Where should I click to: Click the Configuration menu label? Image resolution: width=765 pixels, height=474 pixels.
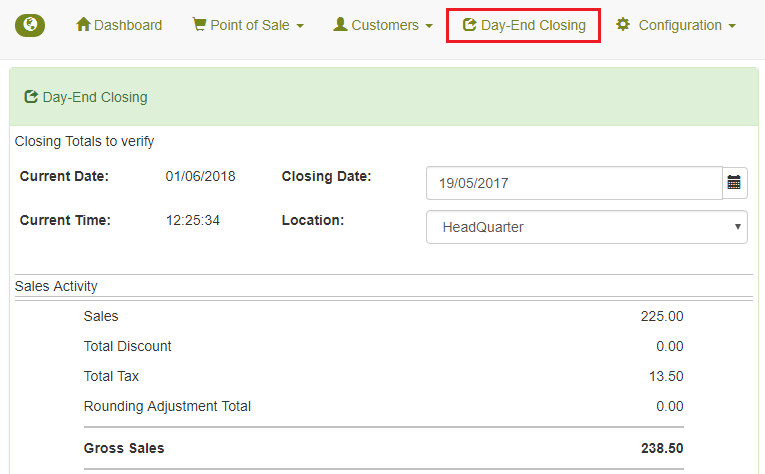(680, 25)
